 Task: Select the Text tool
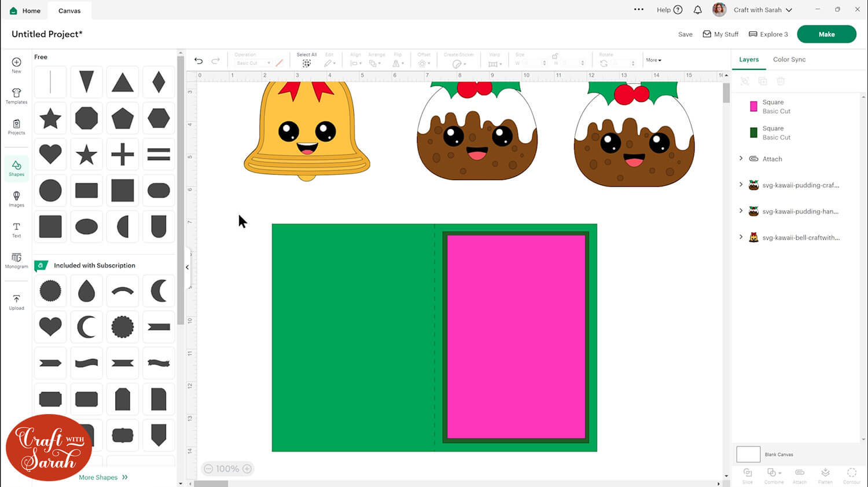coord(16,230)
